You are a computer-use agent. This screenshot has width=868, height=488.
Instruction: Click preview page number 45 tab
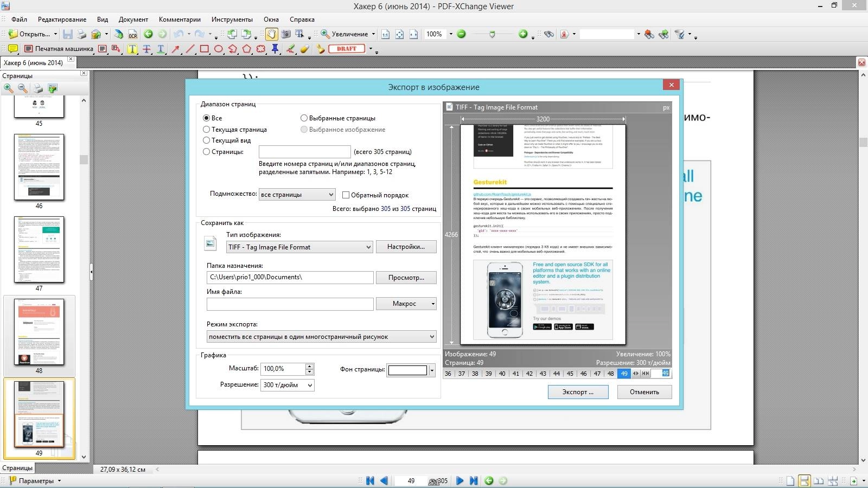click(570, 374)
